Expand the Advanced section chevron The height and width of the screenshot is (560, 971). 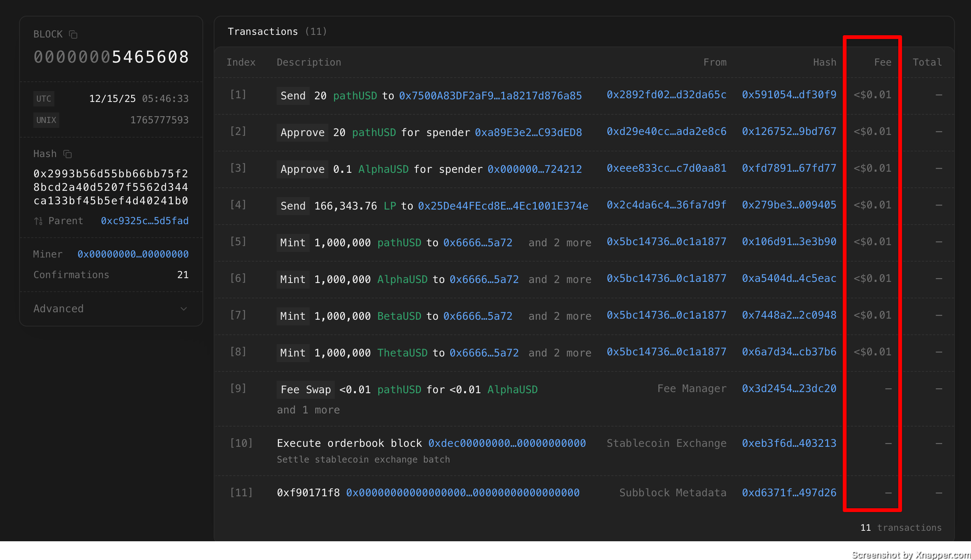tap(183, 309)
